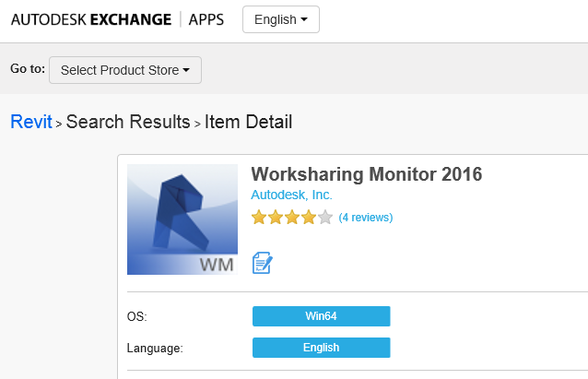588x379 pixels.
Task: Click the second rating star
Action: pyautogui.click(x=276, y=218)
